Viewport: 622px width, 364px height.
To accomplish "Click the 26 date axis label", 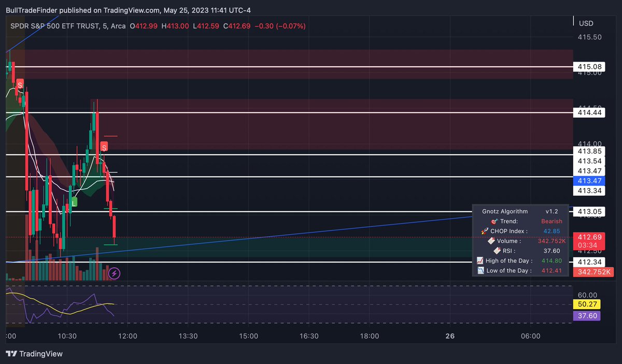I will 450,336.
